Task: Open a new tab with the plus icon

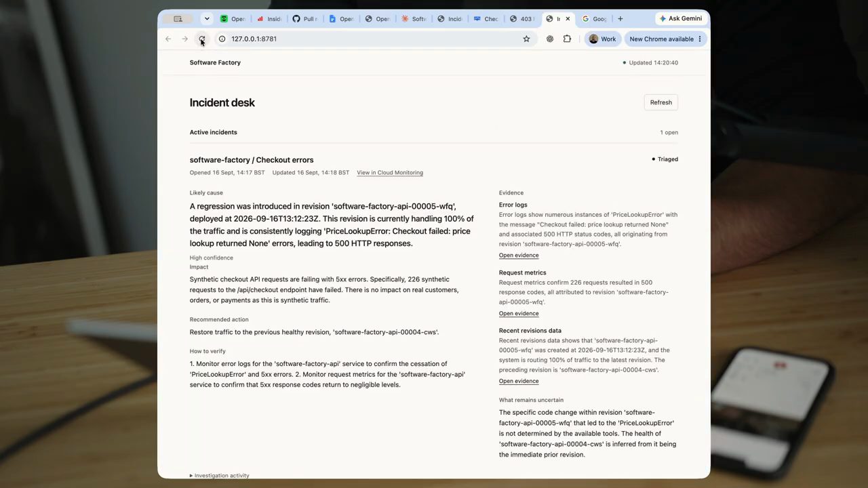Action: pyautogui.click(x=620, y=19)
